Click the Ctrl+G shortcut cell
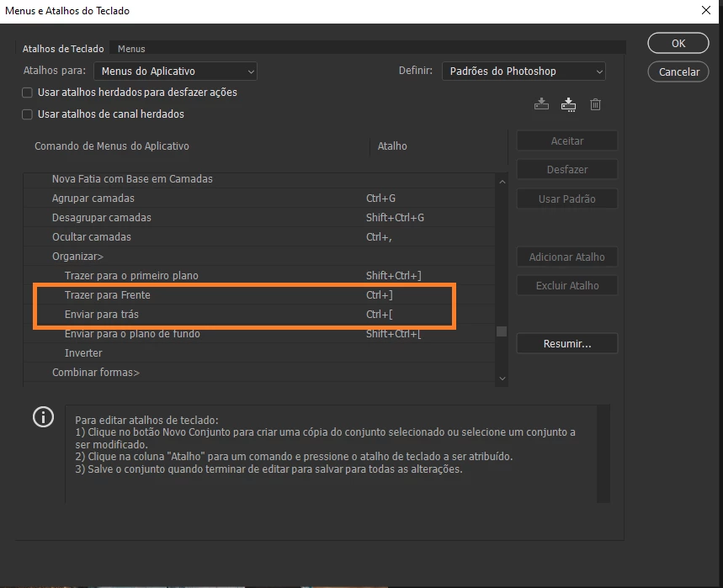 [381, 199]
